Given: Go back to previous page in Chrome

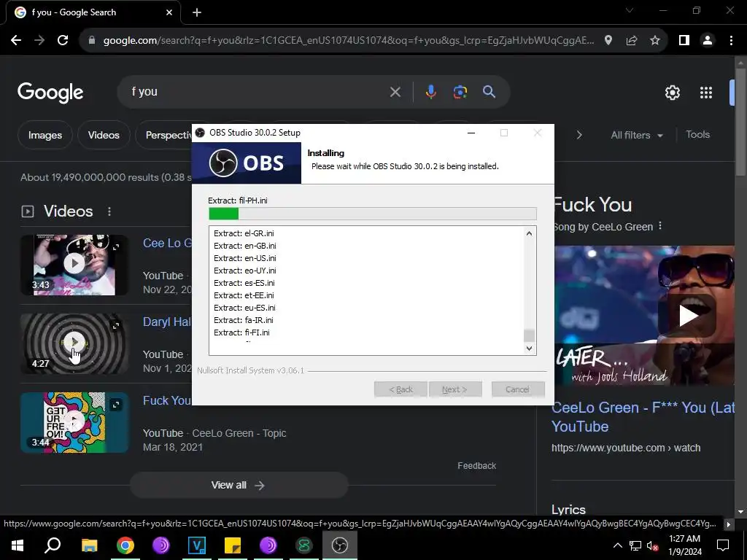Looking at the screenshot, I should (16, 41).
